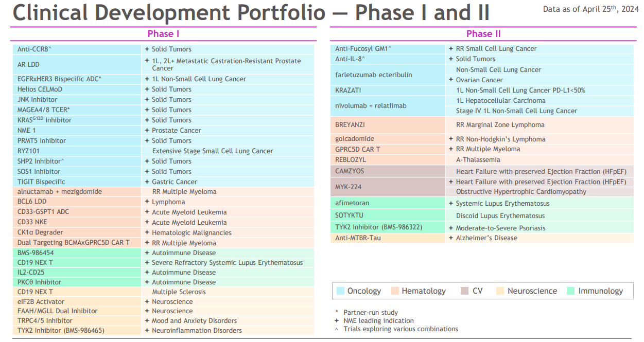Select 'Extensive Stage Small Cell Lung Cancer' indication
644x342 pixels.
pyautogui.click(x=213, y=151)
